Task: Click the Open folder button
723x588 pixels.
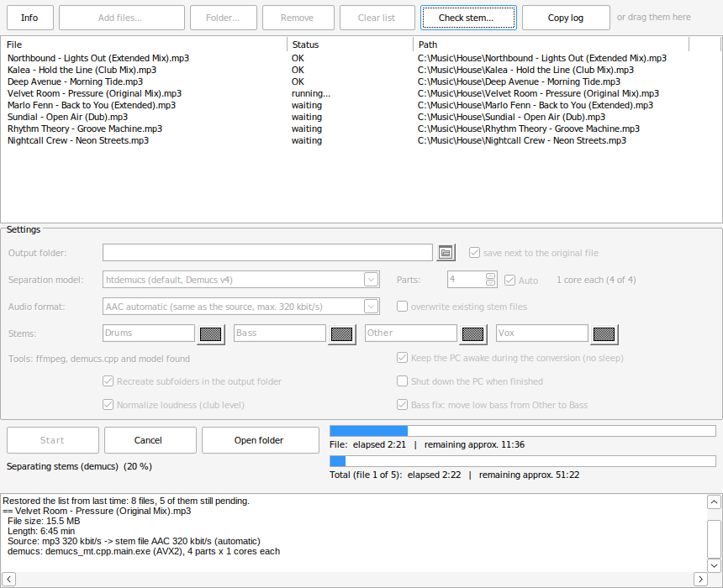Action: click(x=261, y=440)
